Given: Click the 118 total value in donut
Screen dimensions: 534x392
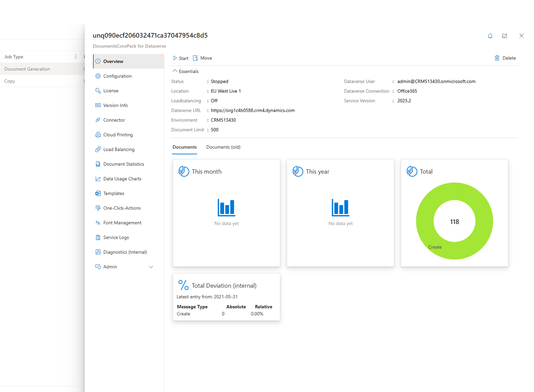Looking at the screenshot, I should click(455, 222).
